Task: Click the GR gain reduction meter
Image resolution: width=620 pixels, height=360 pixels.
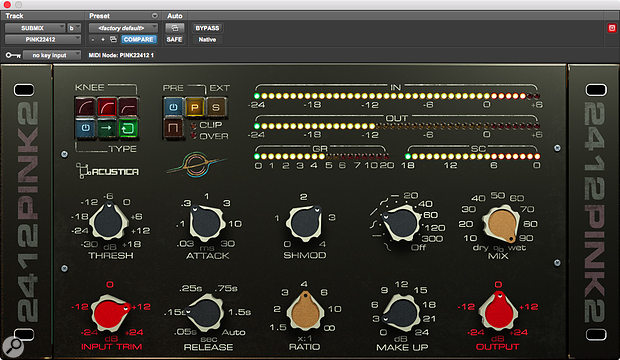Action: (x=322, y=157)
